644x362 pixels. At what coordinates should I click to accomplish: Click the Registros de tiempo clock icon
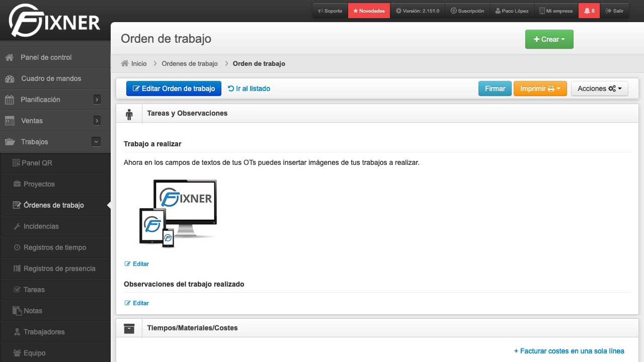pos(17,247)
